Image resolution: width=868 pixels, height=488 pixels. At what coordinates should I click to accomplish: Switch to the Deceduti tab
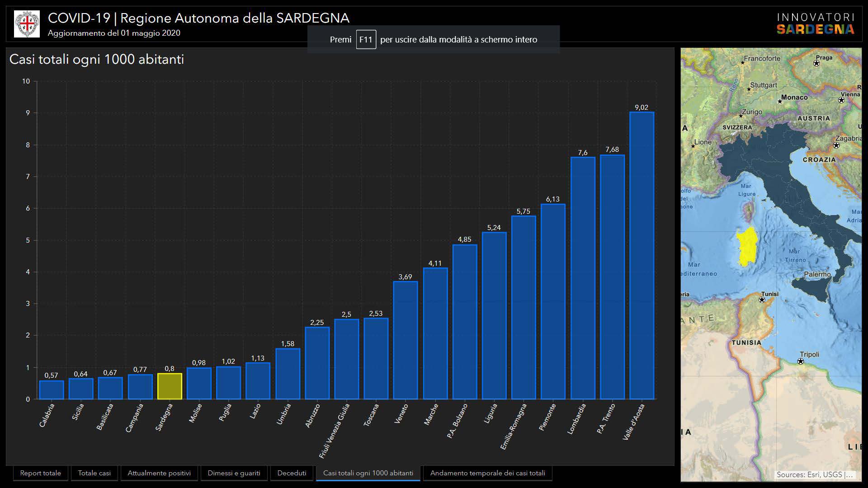pos(292,473)
